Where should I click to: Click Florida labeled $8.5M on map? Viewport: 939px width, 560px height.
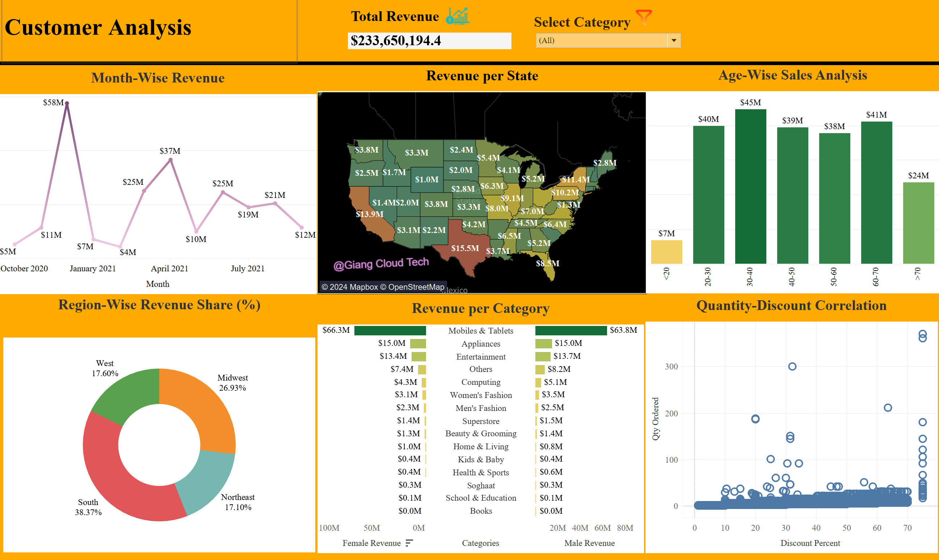coord(547,263)
